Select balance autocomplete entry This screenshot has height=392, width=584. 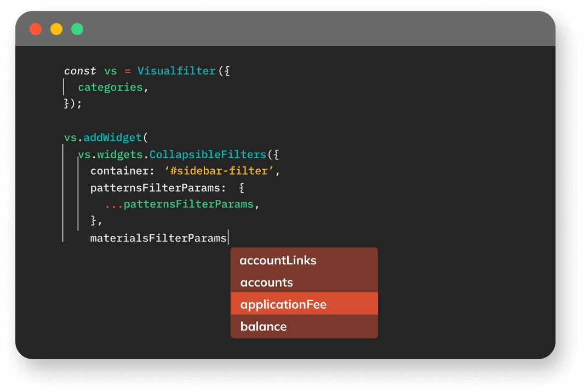pos(264,326)
